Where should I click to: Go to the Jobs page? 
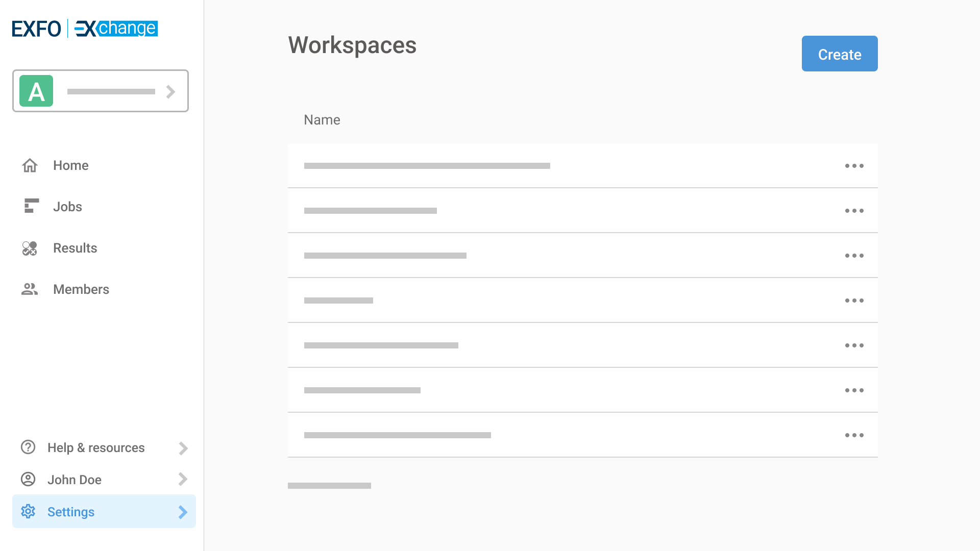(x=67, y=207)
